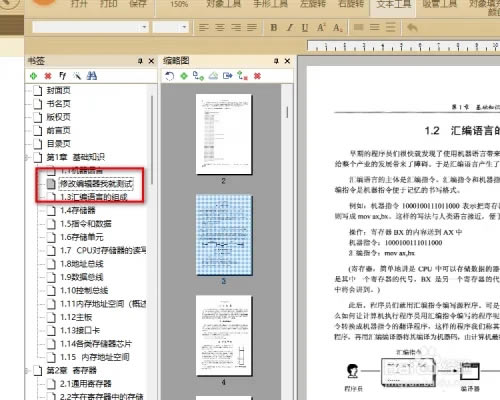Click the red delete bookmark icon
This screenshot has height=400, width=500.
tap(48, 76)
